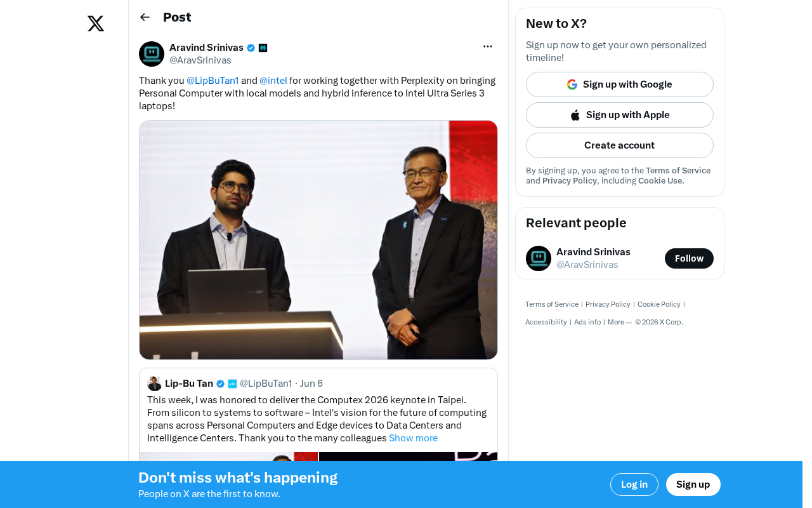Click "© 2026 X Corp." footer text

tap(659, 322)
